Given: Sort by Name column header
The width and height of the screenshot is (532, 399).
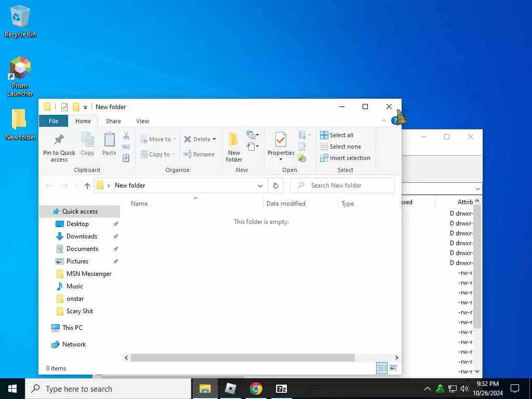Looking at the screenshot, I should click(195, 204).
